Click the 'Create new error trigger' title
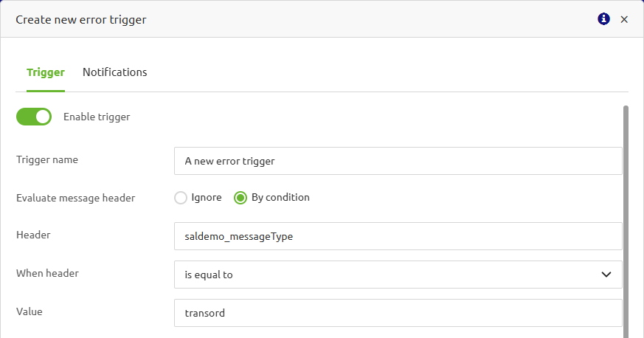The width and height of the screenshot is (644, 338). (81, 20)
